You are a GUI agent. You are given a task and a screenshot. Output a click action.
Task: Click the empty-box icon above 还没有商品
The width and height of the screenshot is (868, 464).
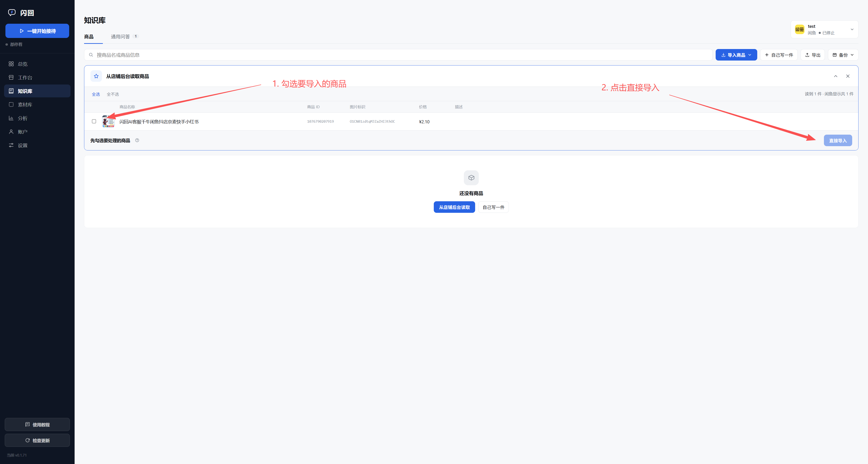pyautogui.click(x=471, y=178)
